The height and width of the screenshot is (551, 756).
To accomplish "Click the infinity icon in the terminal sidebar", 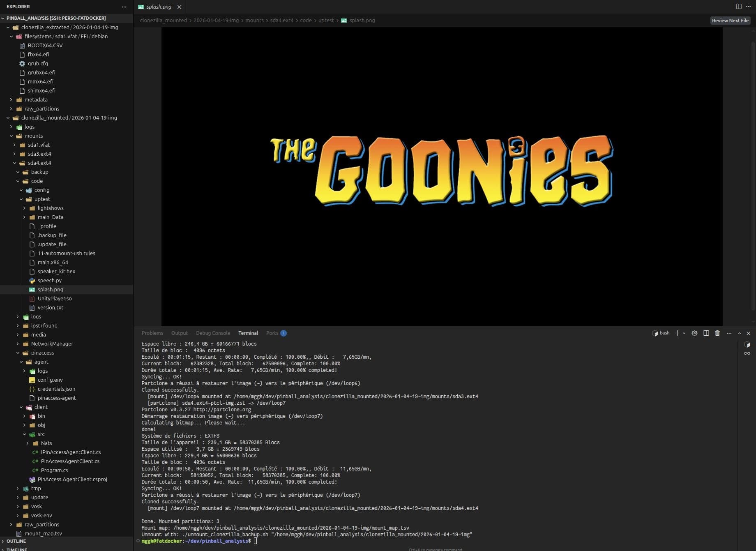I will pos(747,353).
